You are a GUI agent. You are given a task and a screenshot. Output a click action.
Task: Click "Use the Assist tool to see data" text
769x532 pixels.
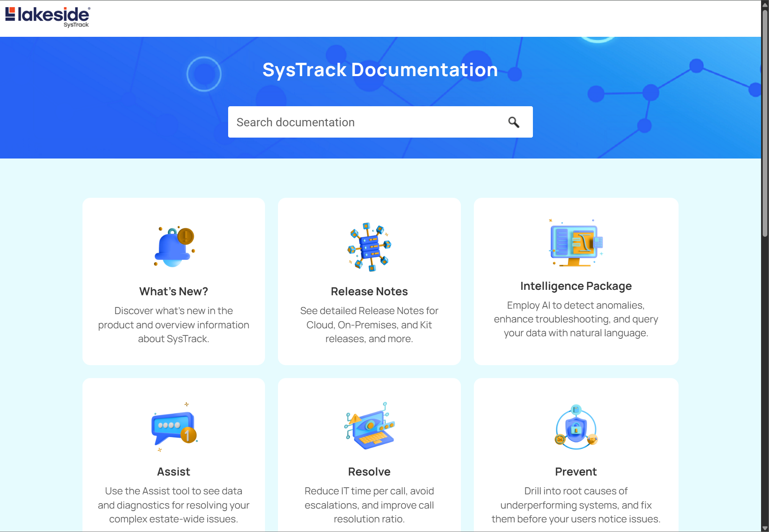pos(174,491)
